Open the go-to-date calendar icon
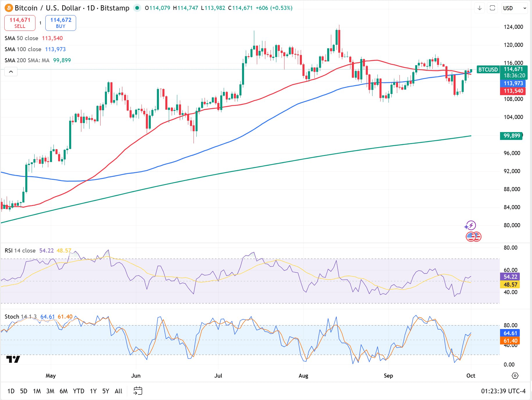532x400 pixels. [x=138, y=391]
